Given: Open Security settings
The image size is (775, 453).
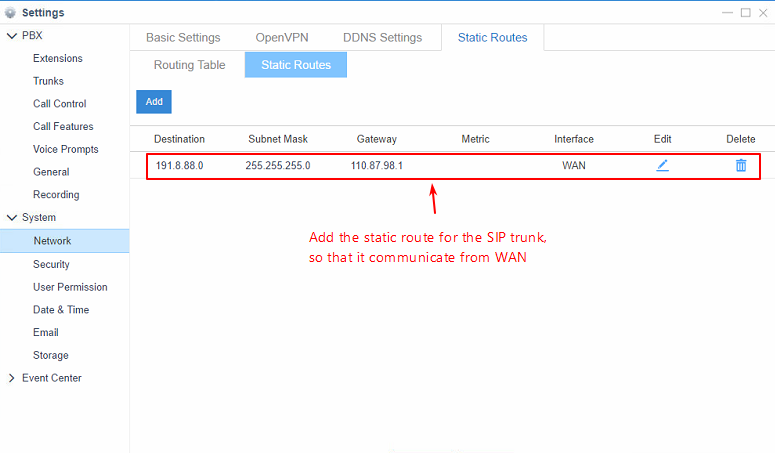Looking at the screenshot, I should [x=51, y=264].
